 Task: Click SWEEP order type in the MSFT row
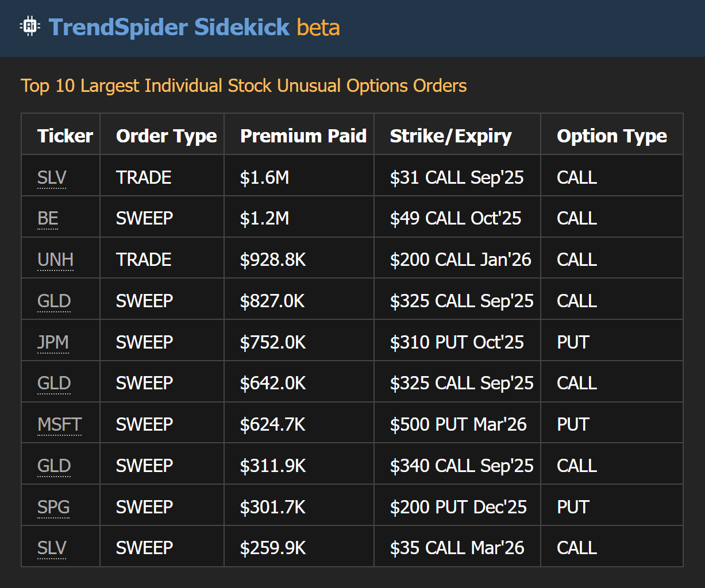point(145,424)
